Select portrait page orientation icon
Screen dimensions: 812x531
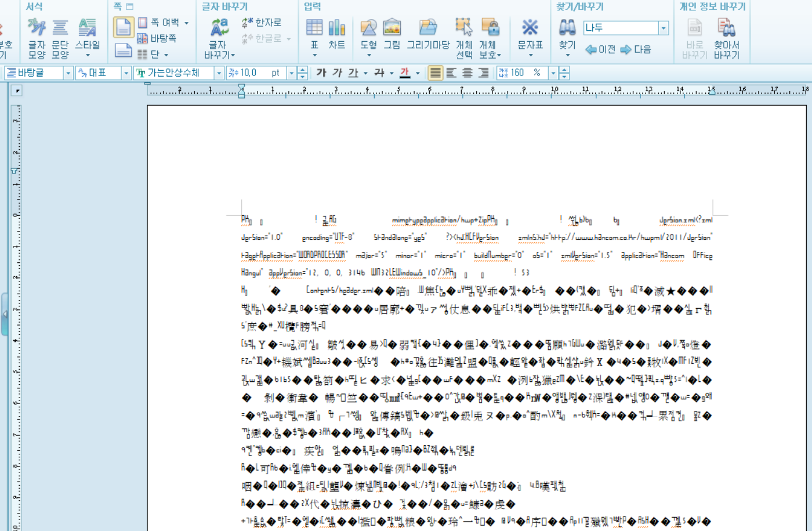point(123,27)
